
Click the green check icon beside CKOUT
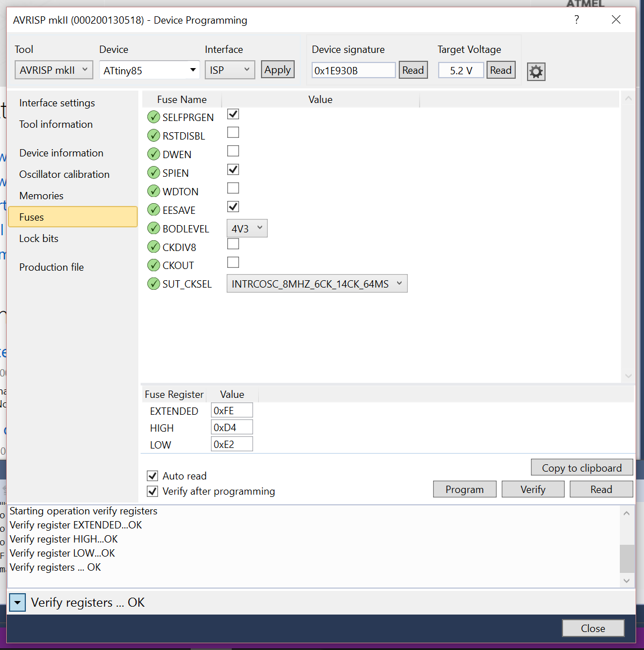coord(154,265)
